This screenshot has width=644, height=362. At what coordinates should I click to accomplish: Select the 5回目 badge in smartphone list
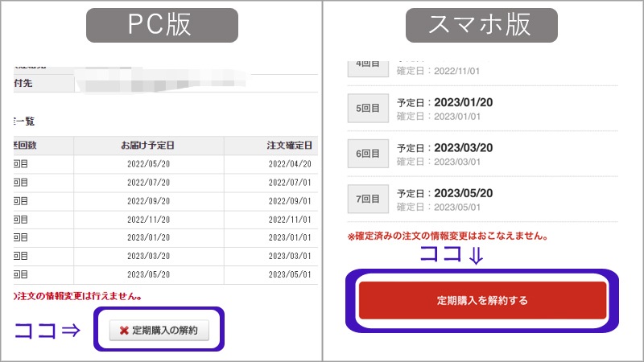pyautogui.click(x=368, y=109)
